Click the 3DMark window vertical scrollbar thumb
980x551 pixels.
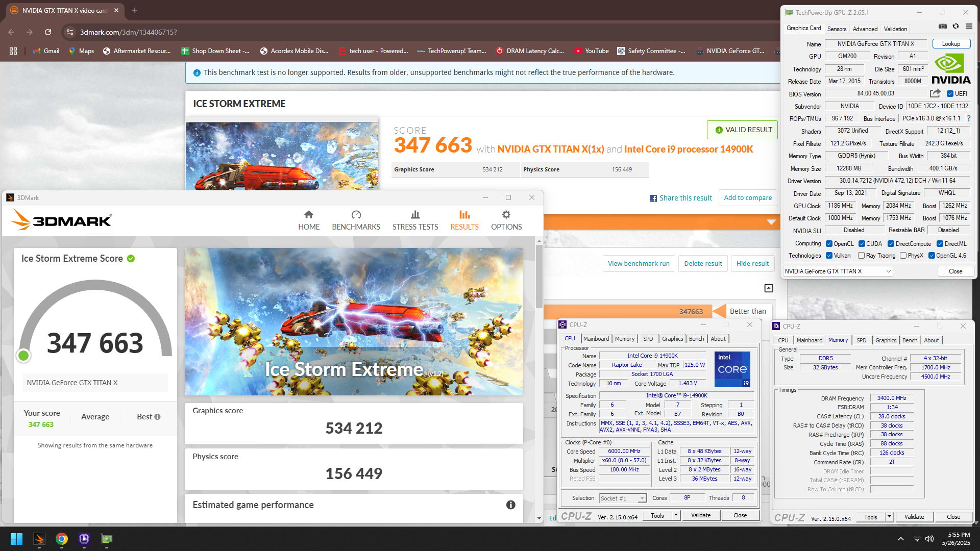tap(539, 275)
